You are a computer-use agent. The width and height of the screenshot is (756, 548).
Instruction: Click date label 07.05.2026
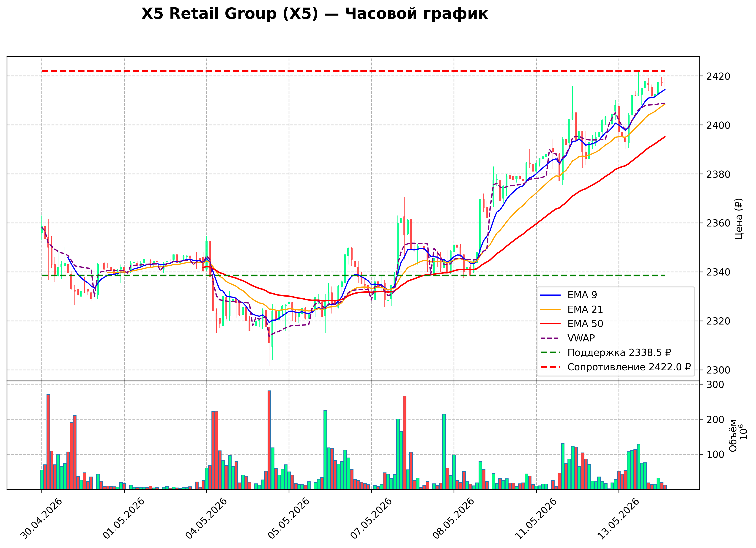[371, 519]
